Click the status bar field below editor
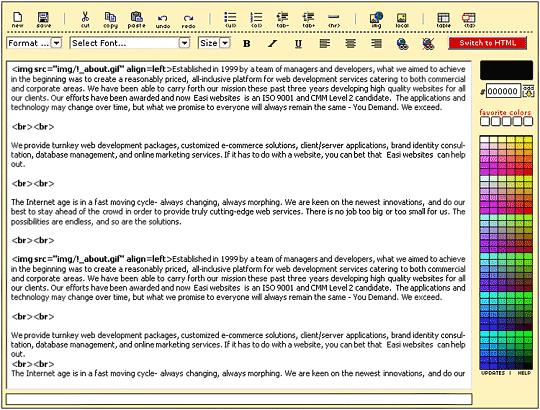Viewport: 540px width, 410px height. pos(239,399)
